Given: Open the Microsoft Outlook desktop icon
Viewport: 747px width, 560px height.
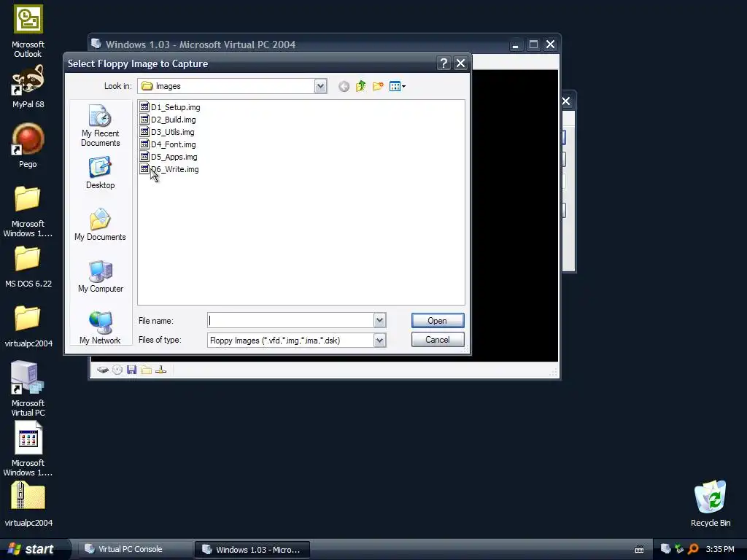Looking at the screenshot, I should [x=28, y=31].
